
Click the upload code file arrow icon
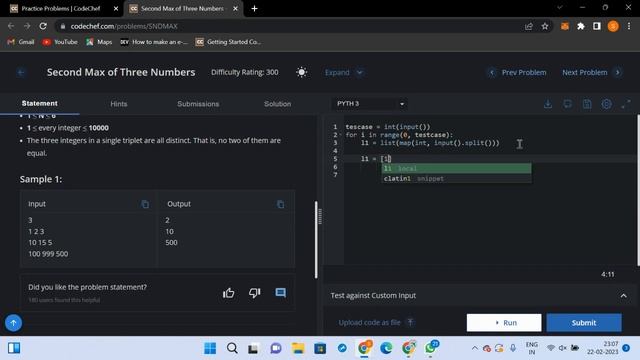(411, 322)
